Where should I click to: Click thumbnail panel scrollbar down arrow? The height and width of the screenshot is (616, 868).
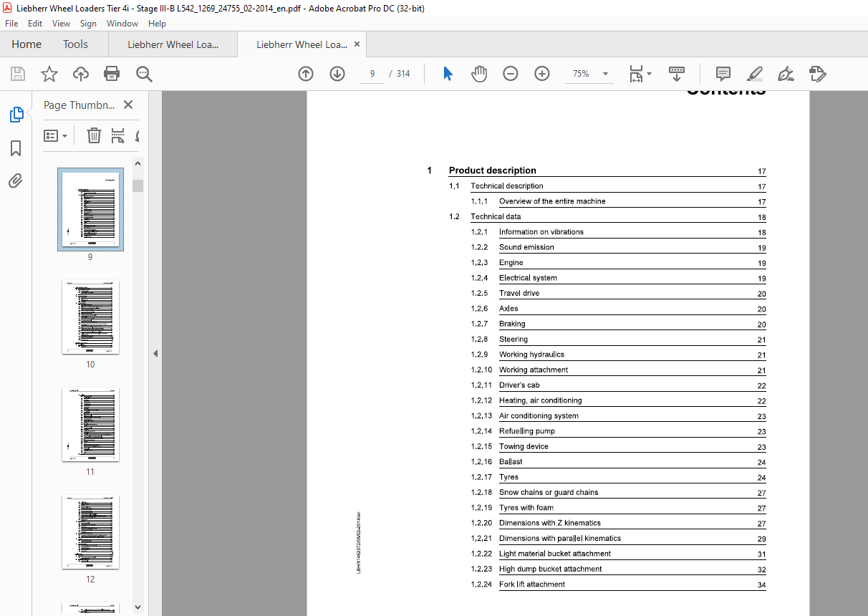138,607
